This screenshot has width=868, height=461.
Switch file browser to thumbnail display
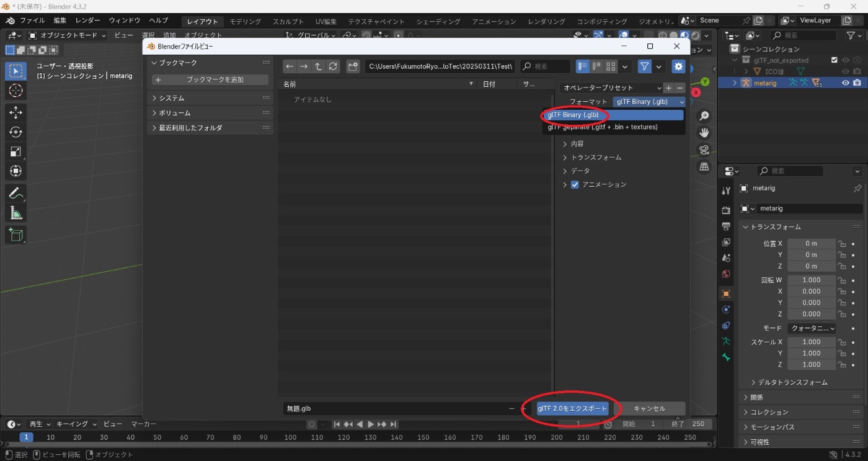coord(611,66)
